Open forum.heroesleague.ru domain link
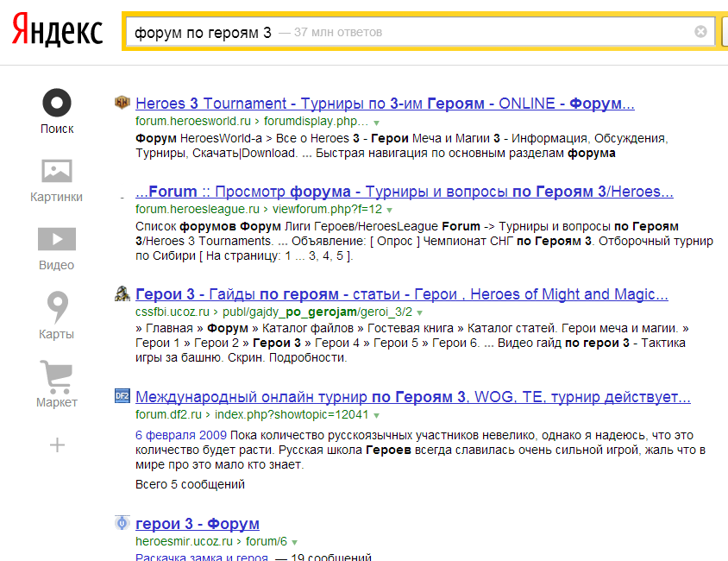The image size is (728, 561). (x=198, y=210)
